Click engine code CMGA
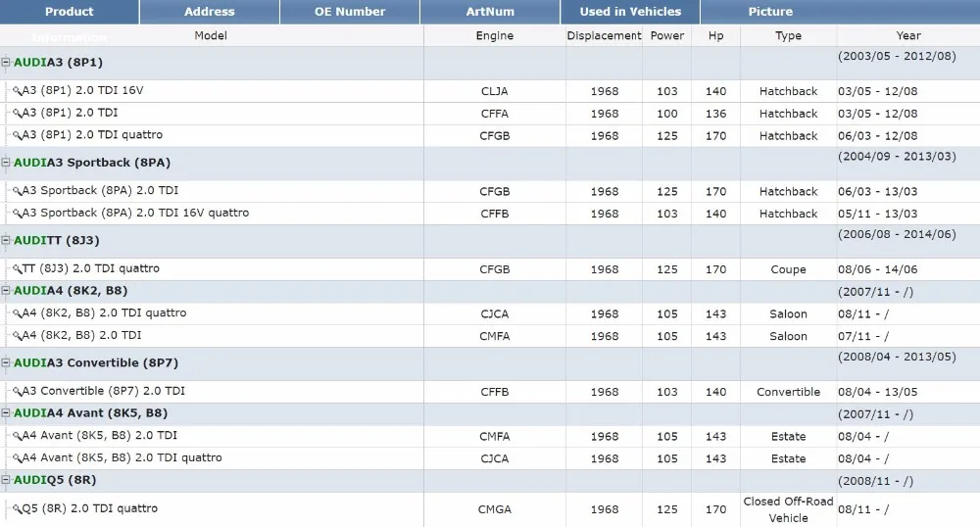This screenshot has height=527, width=980. coord(494,509)
